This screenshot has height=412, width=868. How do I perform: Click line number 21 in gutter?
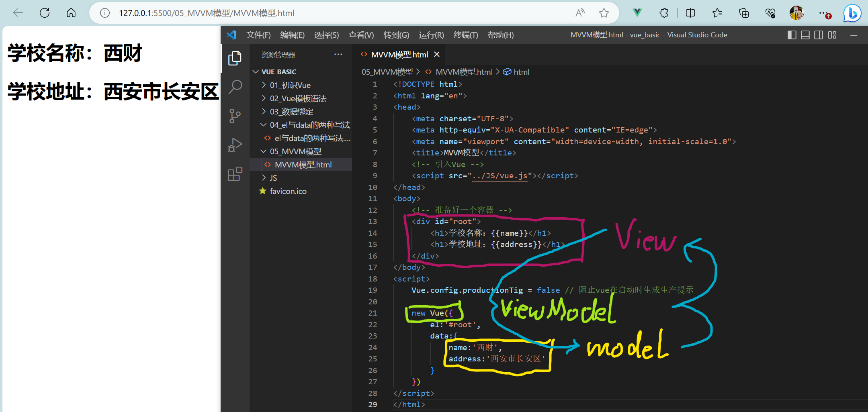pos(373,313)
